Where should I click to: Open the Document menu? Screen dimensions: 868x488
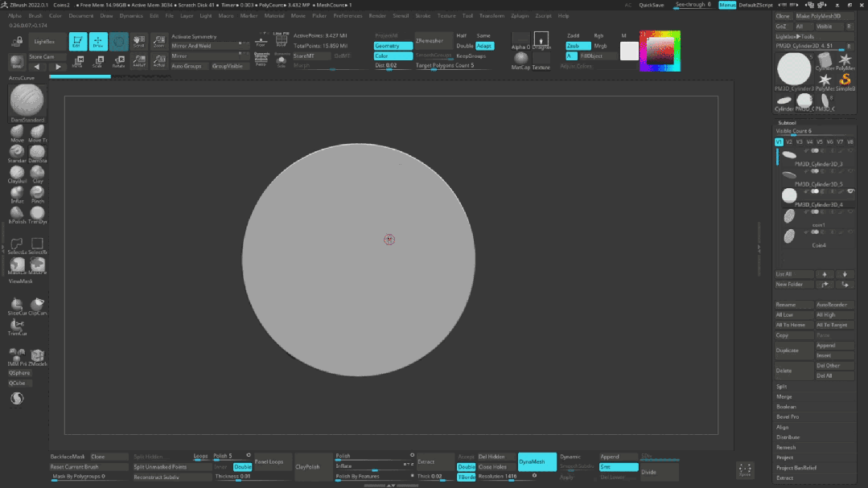coord(80,16)
